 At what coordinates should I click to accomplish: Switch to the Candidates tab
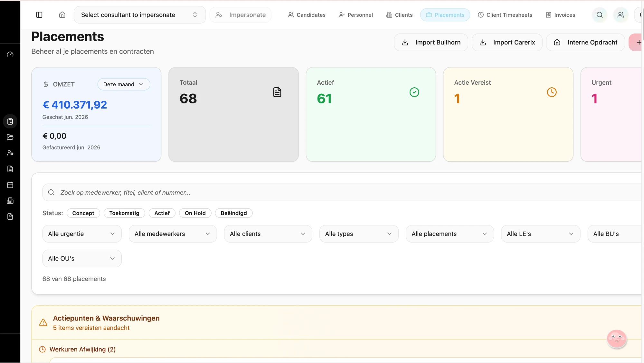(x=307, y=15)
